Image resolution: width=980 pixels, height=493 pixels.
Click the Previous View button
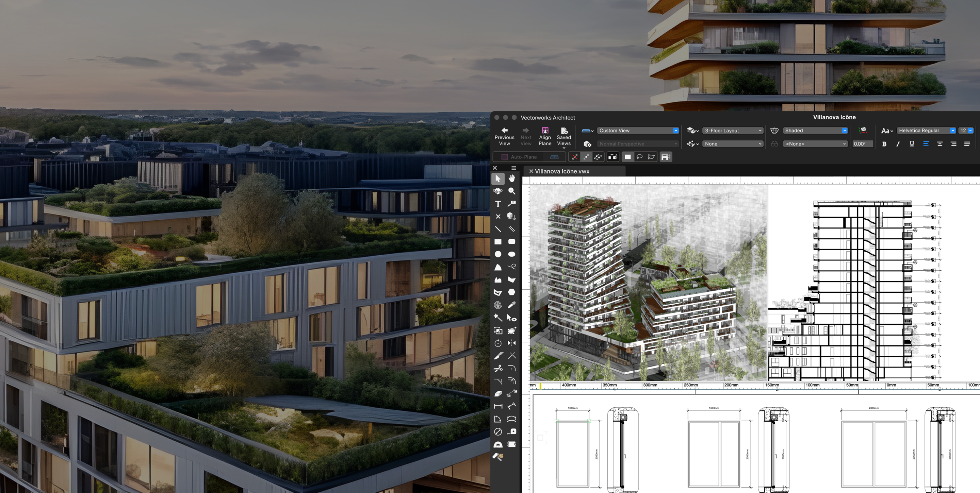tap(504, 136)
